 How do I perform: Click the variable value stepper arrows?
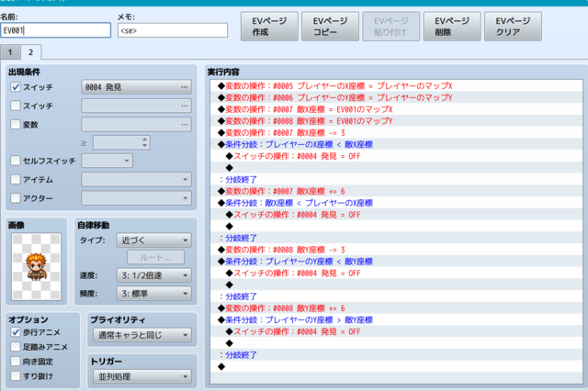[145, 142]
